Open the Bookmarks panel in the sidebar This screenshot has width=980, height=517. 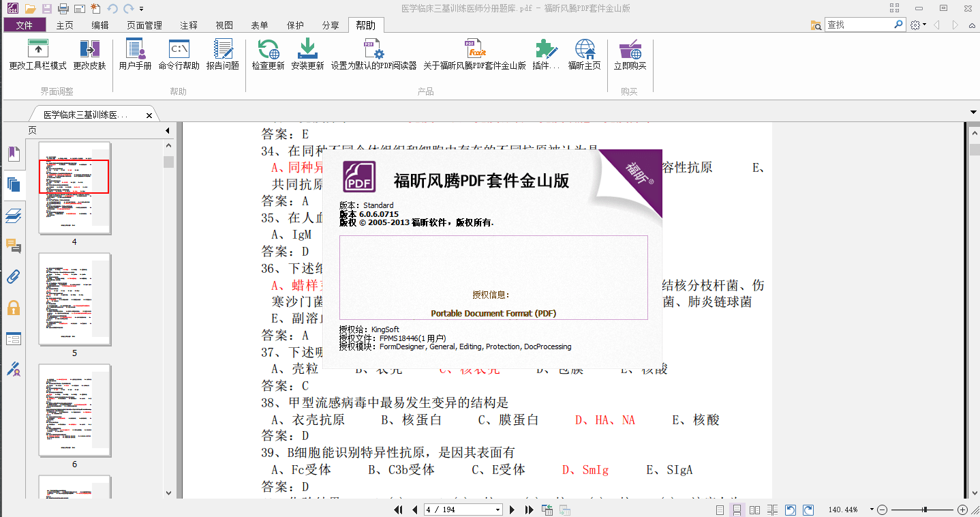click(x=14, y=154)
